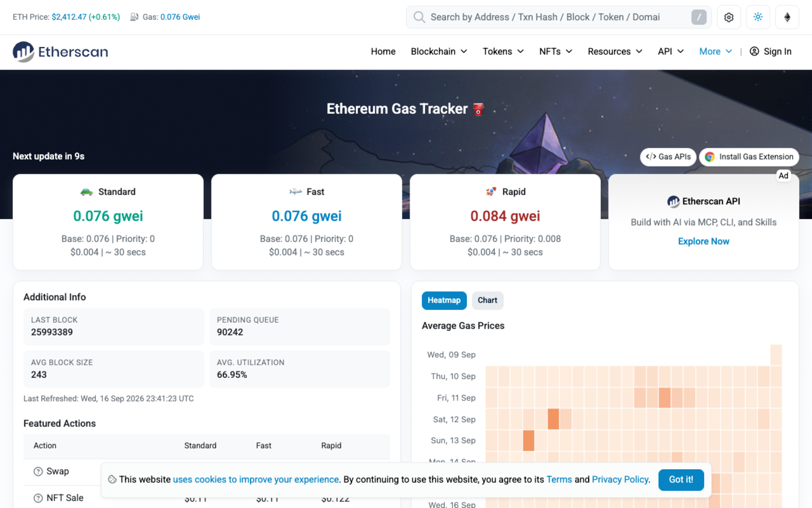Viewport: 812px width, 508px height.
Task: Click Install Gas Extension button
Action: [x=749, y=157]
